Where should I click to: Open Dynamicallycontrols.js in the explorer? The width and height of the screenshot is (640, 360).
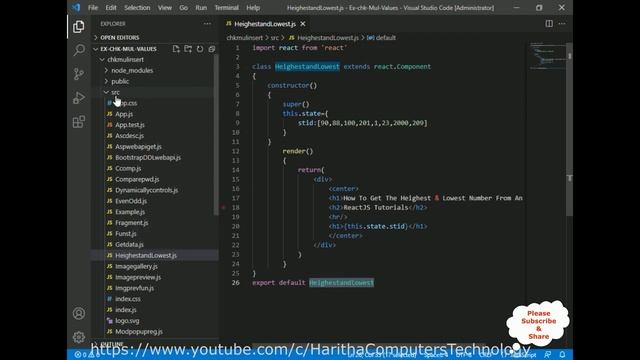tap(147, 190)
